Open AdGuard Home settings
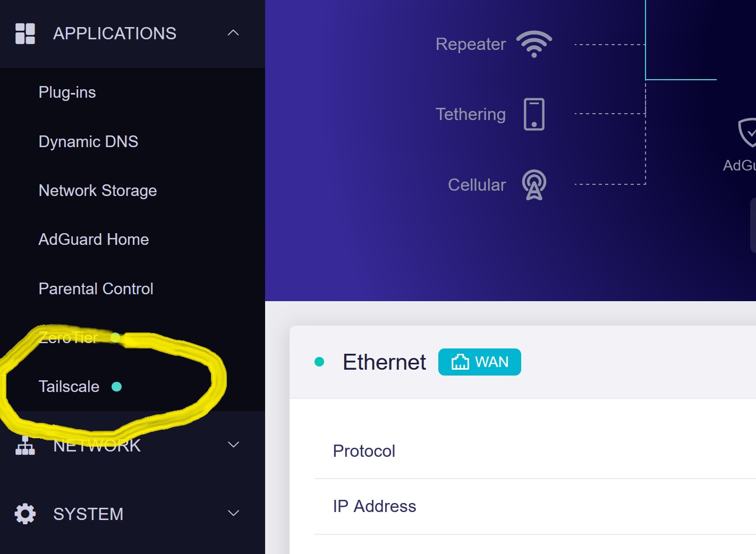The image size is (756, 554). [x=94, y=240]
